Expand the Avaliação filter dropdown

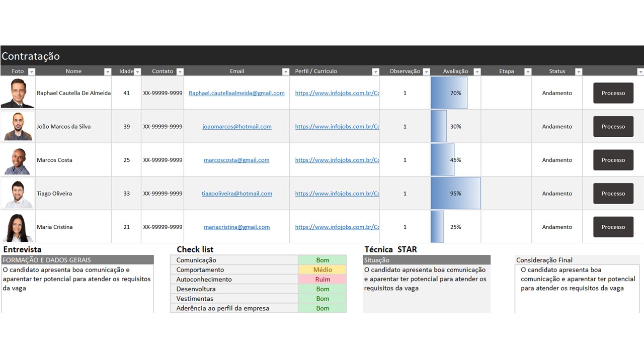[477, 72]
